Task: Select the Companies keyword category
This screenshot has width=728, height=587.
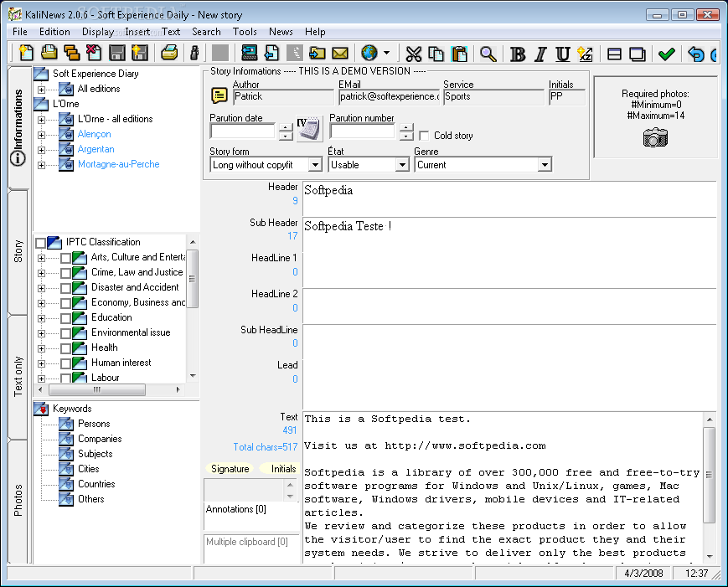Action: pos(100,439)
